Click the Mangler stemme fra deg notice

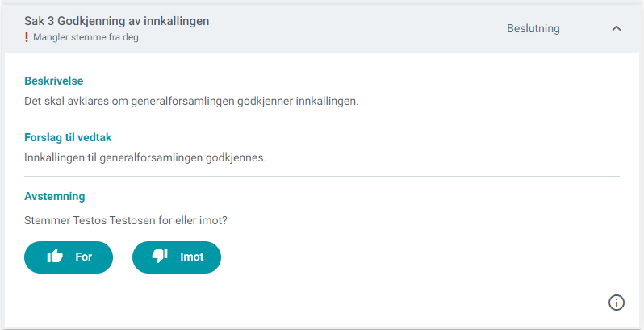(x=86, y=37)
